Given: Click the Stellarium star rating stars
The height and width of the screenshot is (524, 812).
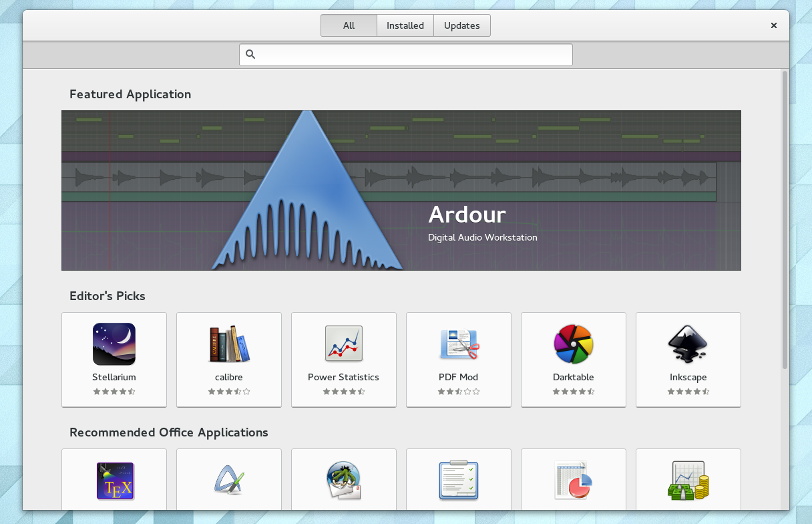Looking at the screenshot, I should pyautogui.click(x=114, y=392).
